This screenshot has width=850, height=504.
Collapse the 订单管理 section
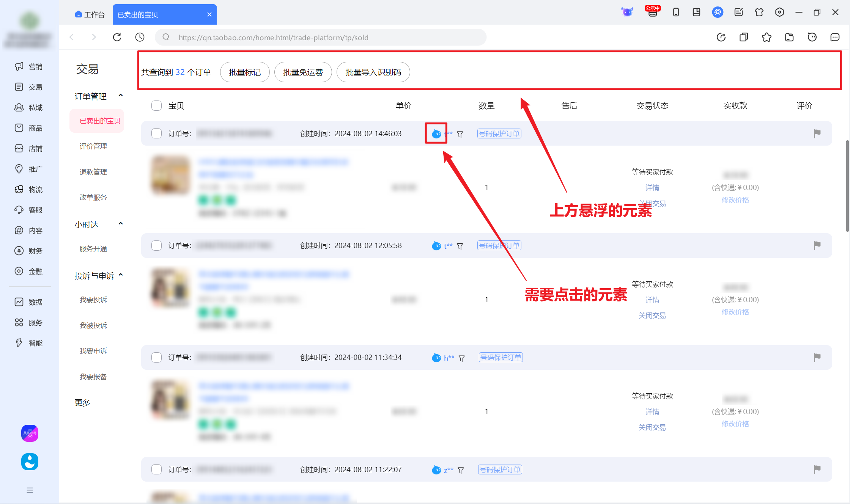(x=121, y=96)
